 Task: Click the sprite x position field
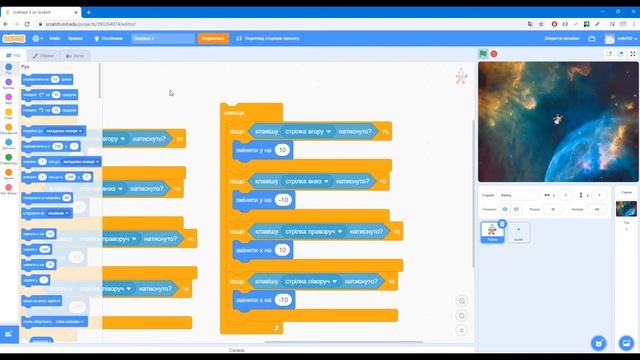click(x=566, y=195)
